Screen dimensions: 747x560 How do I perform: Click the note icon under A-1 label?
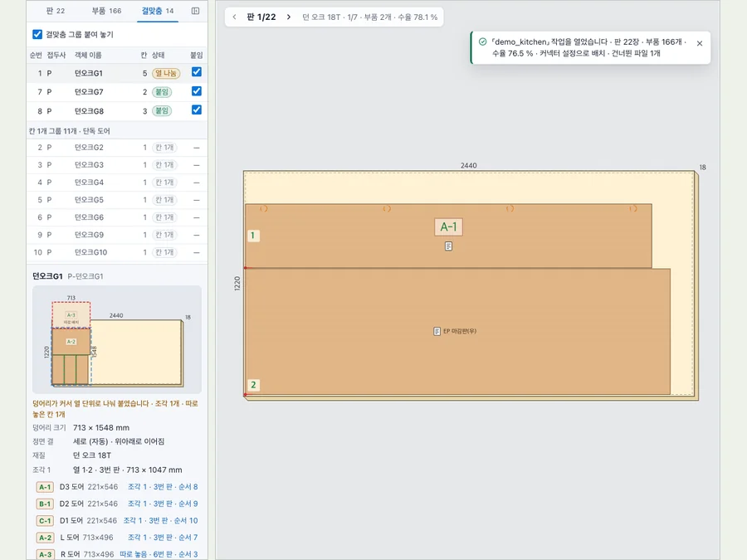[448, 246]
